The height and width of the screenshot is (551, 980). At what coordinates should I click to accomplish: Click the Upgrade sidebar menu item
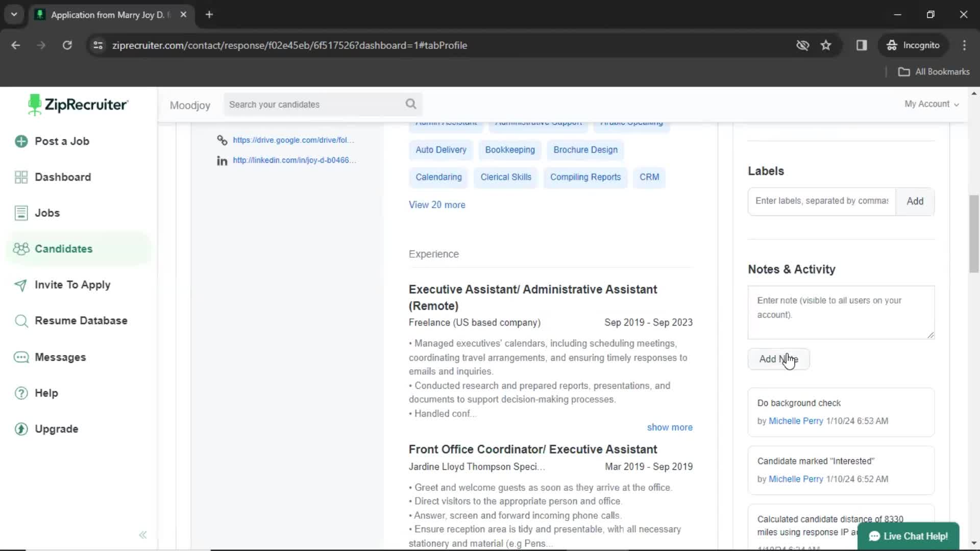(57, 429)
